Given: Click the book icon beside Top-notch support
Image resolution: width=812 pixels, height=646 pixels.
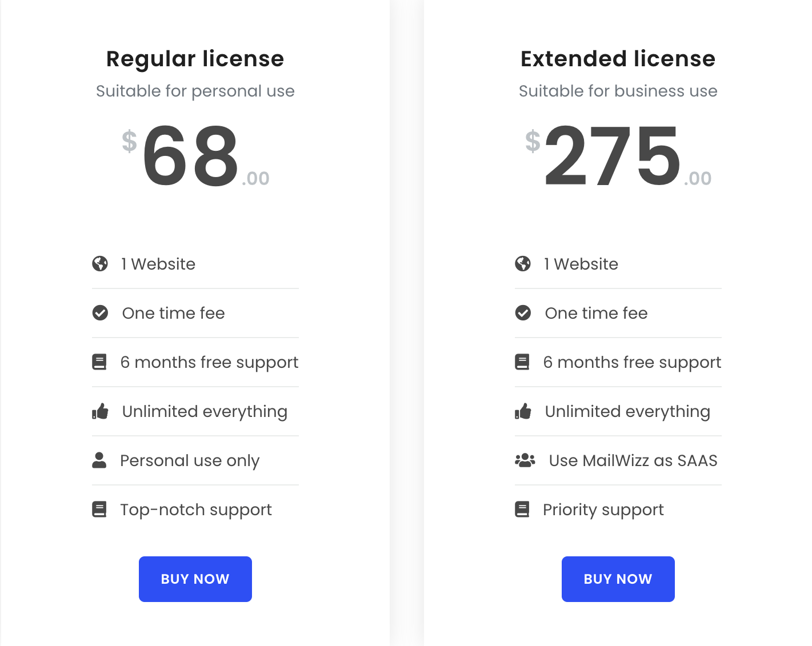Looking at the screenshot, I should pyautogui.click(x=99, y=509).
